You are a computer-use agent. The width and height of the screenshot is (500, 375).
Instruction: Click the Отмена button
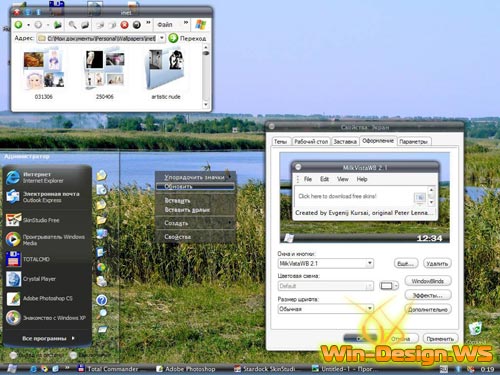coord(401,339)
